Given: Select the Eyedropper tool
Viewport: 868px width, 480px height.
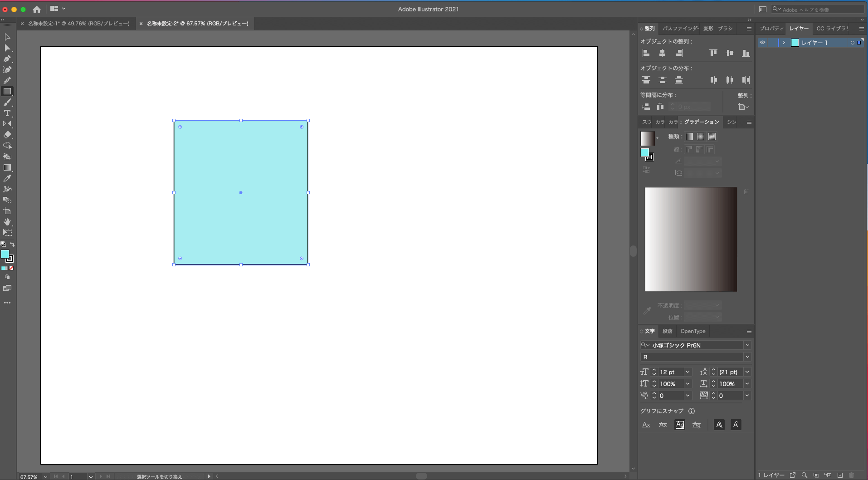Looking at the screenshot, I should [x=7, y=178].
